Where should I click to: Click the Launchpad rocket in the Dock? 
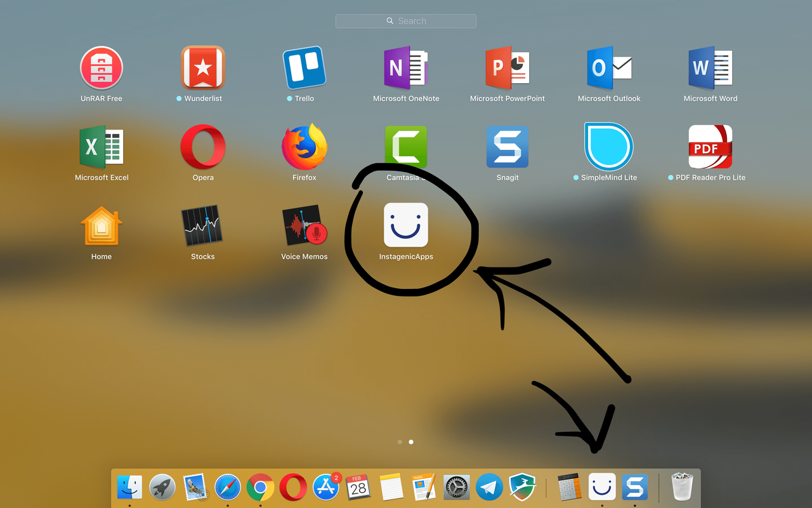pyautogui.click(x=162, y=487)
